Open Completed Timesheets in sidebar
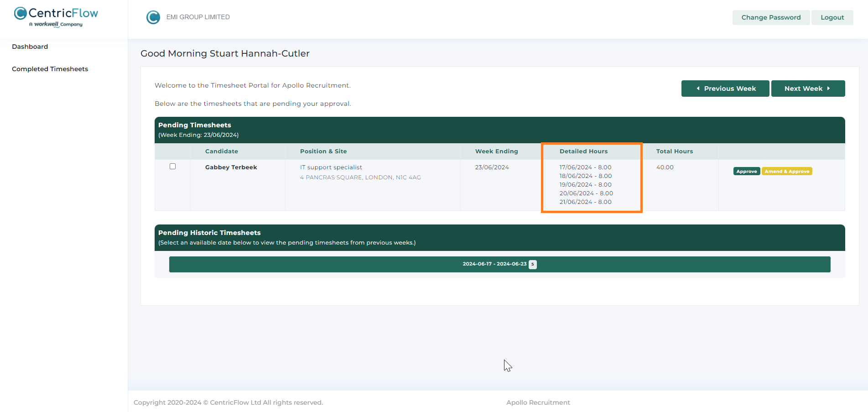This screenshot has height=412, width=868. point(50,69)
